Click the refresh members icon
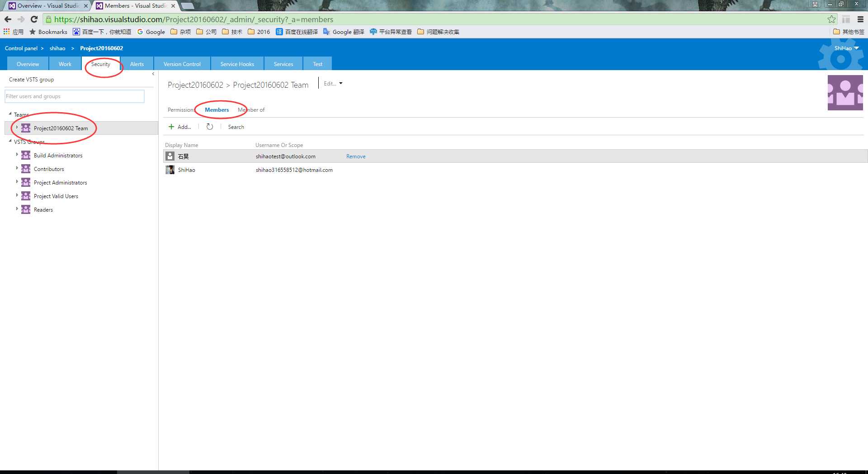868x474 pixels. click(x=210, y=127)
